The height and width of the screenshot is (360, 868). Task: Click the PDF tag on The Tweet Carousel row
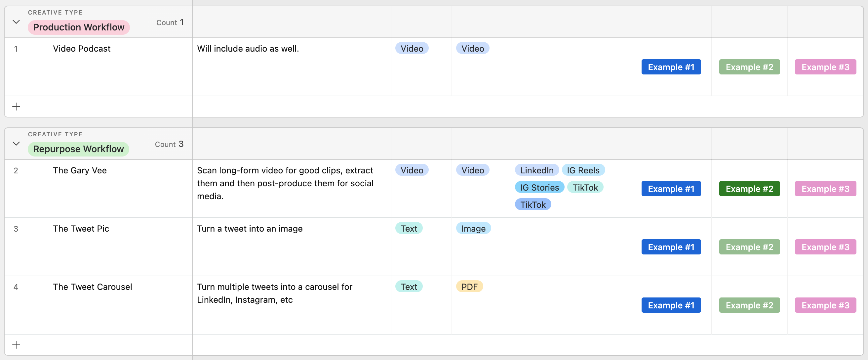click(x=469, y=287)
